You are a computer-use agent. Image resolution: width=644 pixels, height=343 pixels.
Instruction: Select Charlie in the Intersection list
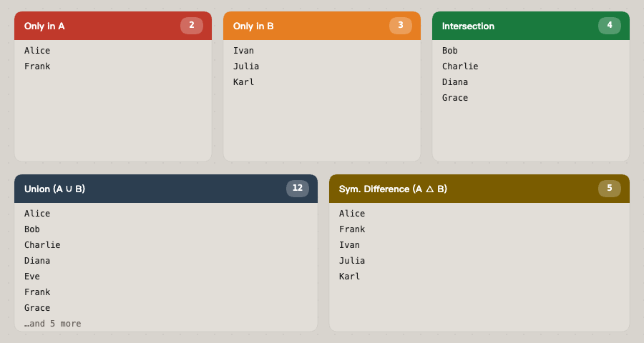(460, 66)
